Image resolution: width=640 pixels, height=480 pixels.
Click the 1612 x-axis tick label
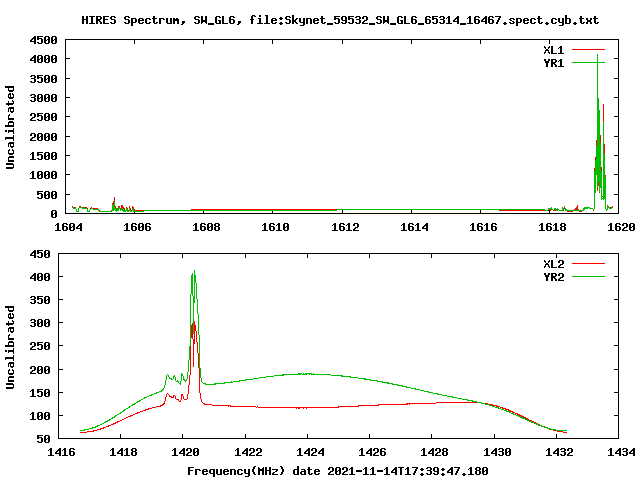click(345, 227)
